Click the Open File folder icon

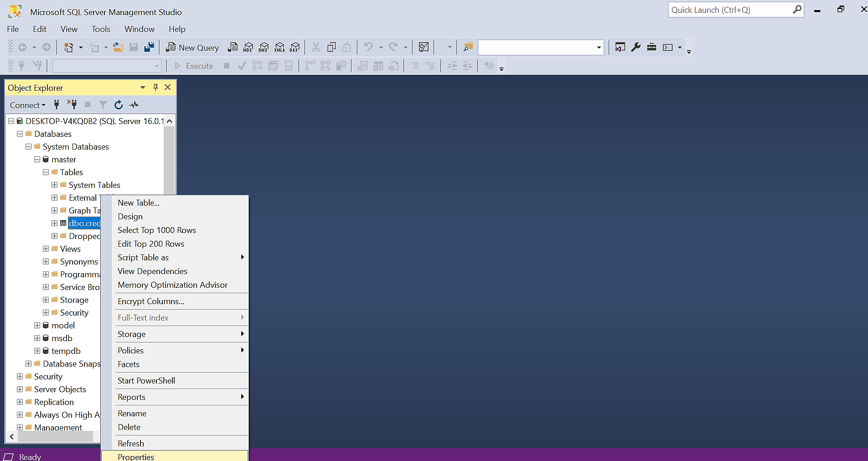pyautogui.click(x=118, y=47)
